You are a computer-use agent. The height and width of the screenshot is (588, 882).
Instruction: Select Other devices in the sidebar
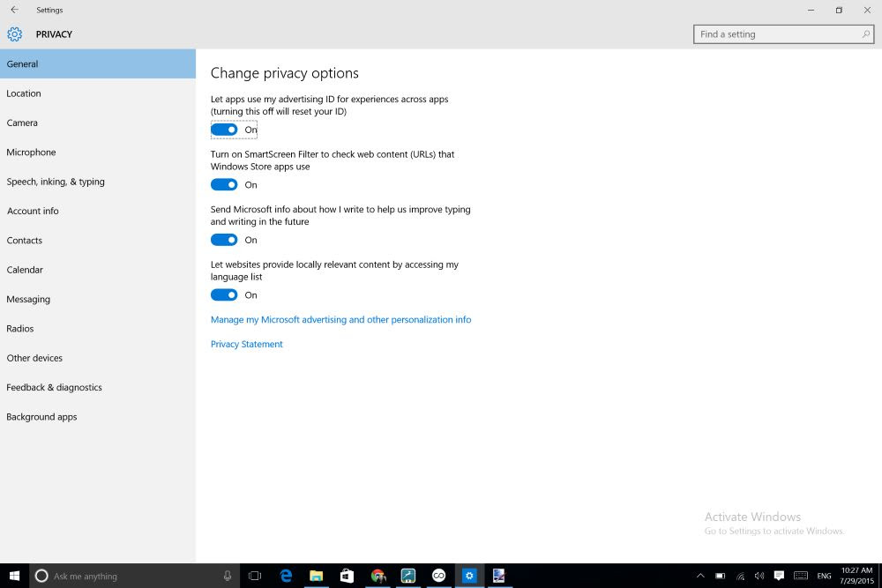click(x=98, y=358)
